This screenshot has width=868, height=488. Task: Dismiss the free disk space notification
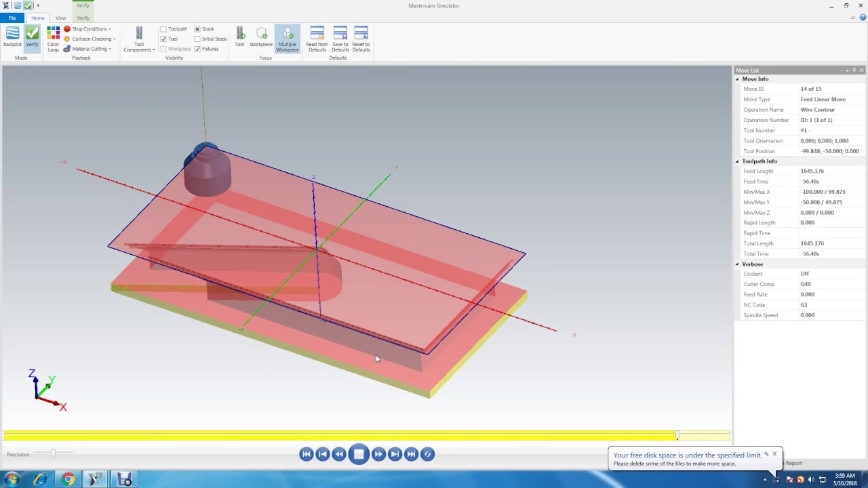[774, 454]
